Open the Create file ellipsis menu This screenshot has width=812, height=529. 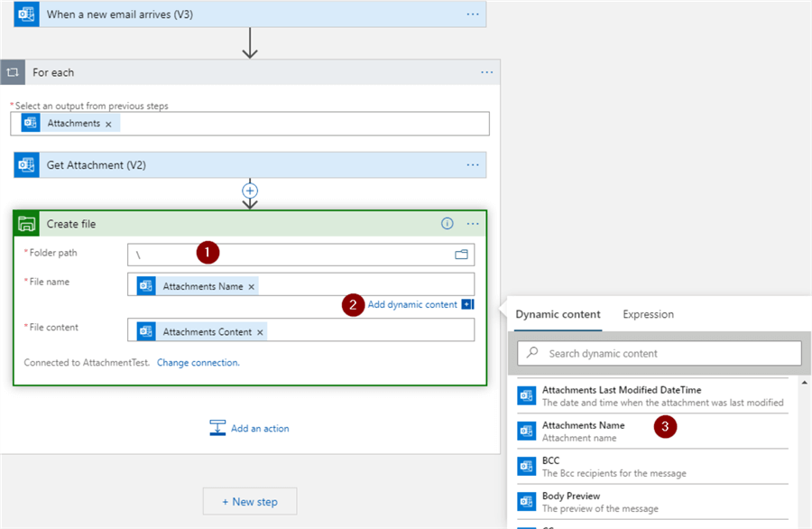[x=473, y=224]
